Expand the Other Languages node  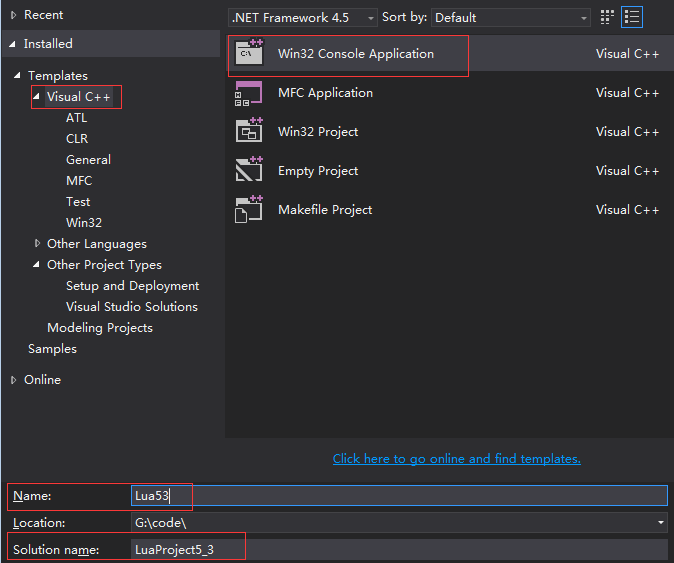point(37,244)
